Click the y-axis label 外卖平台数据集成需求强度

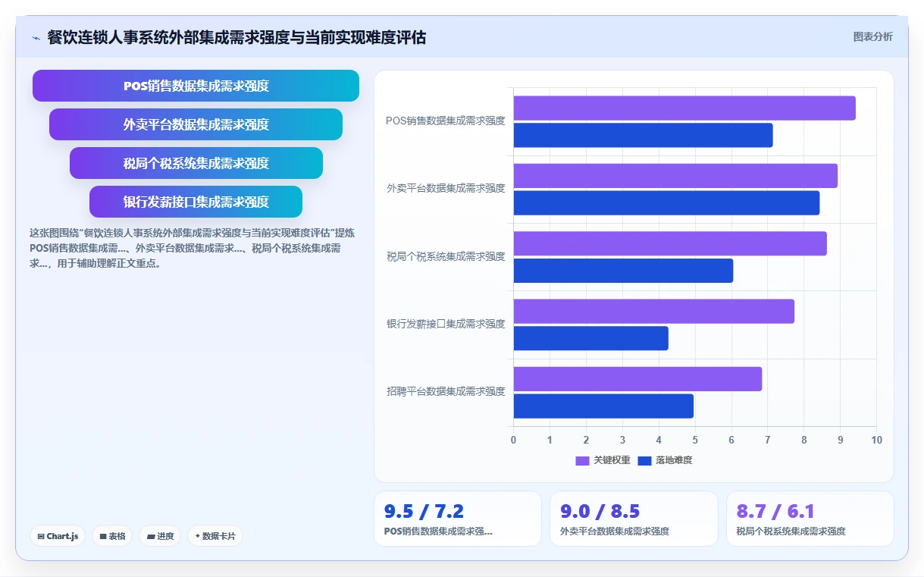tap(446, 188)
